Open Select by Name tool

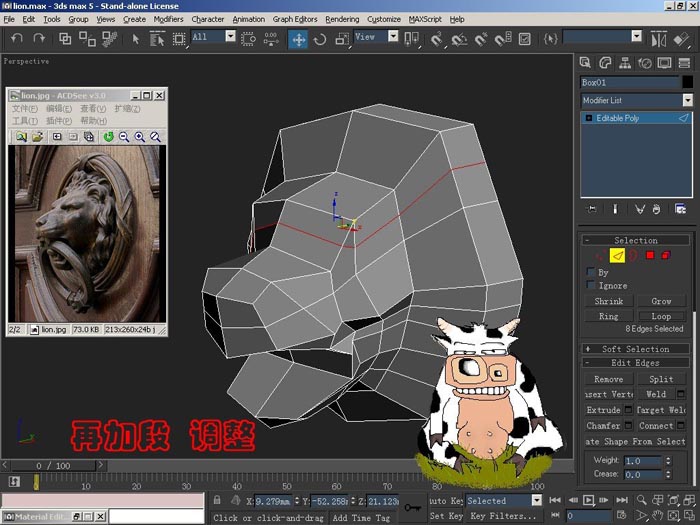(x=157, y=39)
